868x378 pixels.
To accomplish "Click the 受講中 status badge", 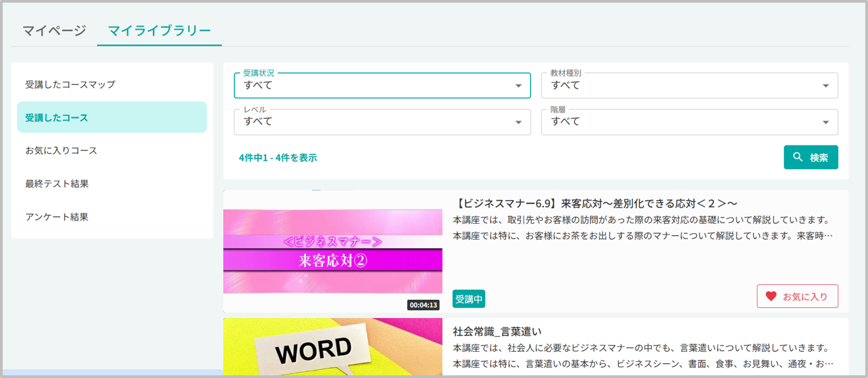I will point(469,298).
